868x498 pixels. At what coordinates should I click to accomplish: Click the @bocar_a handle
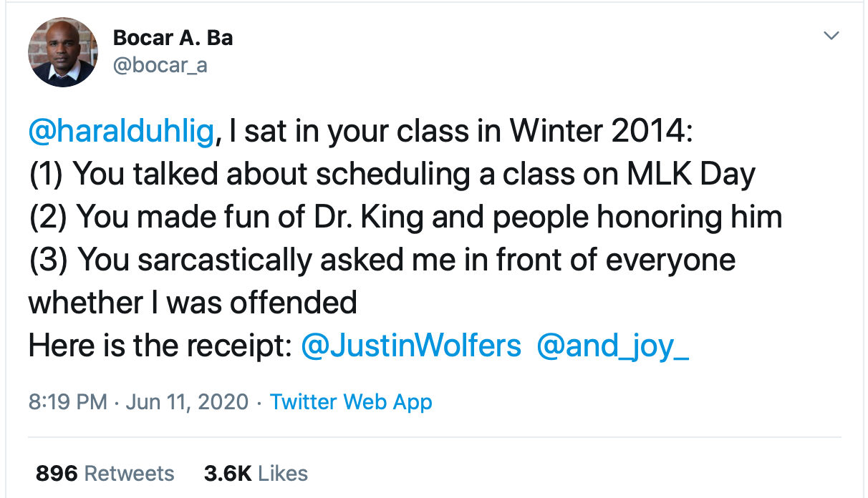160,66
